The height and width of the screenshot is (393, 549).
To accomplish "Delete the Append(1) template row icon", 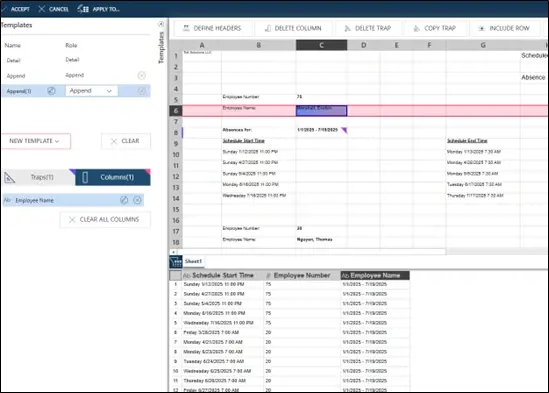I will [x=141, y=91].
